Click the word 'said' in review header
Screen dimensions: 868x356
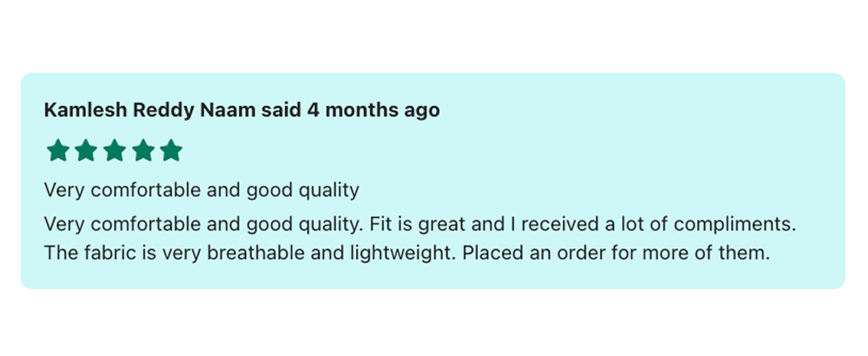(282, 110)
